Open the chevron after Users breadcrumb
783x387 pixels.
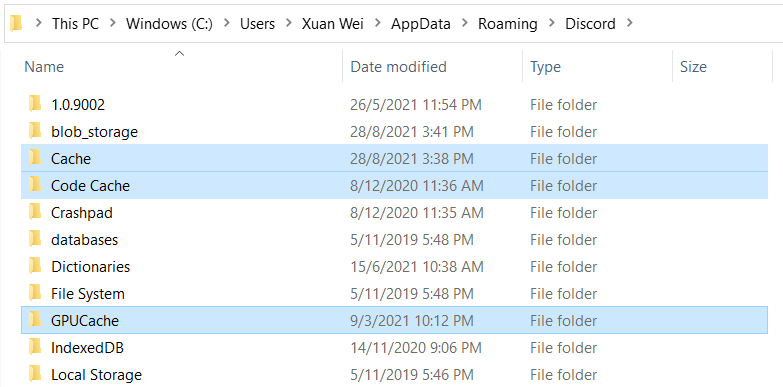coord(288,23)
